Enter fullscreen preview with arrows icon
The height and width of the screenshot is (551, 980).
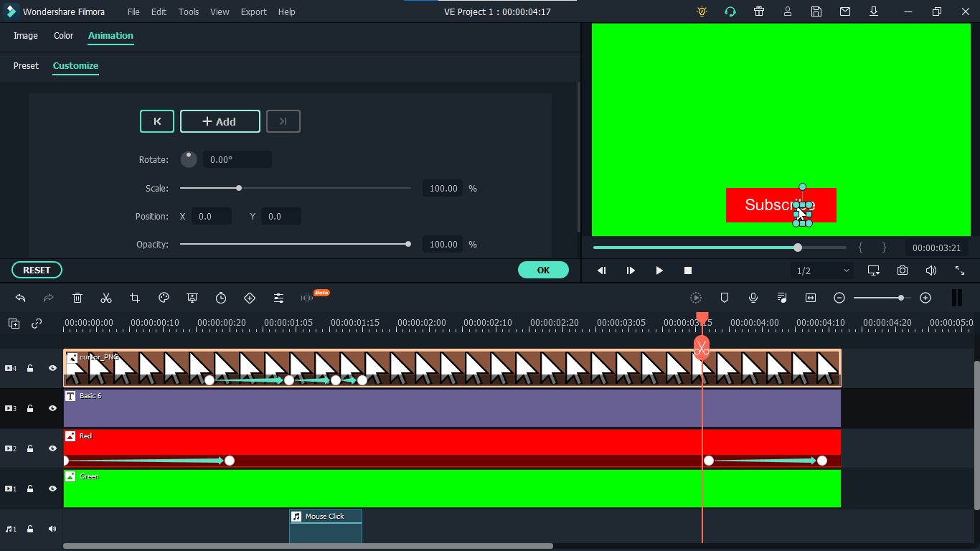pyautogui.click(x=960, y=270)
